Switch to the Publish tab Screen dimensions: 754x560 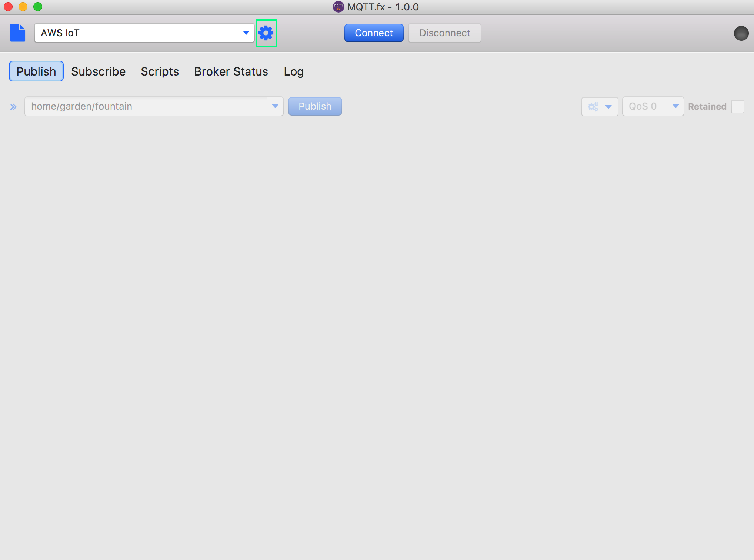click(36, 71)
